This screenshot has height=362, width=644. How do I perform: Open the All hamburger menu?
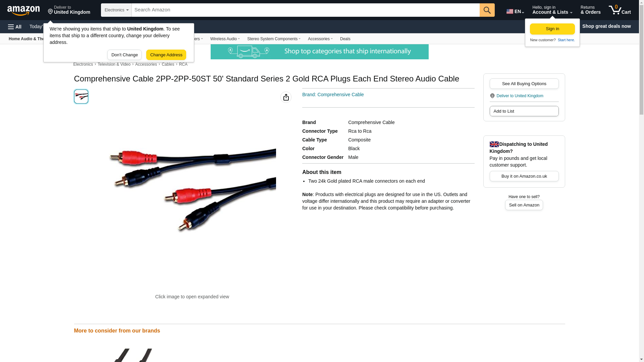click(15, 27)
